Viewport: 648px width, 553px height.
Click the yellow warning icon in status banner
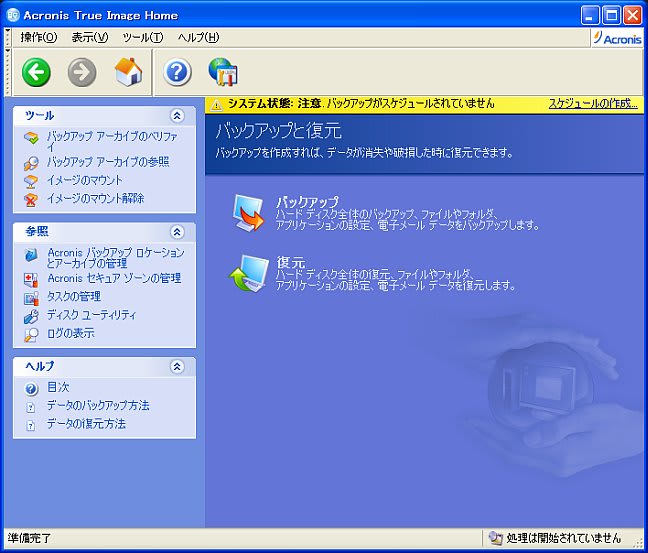click(x=215, y=104)
